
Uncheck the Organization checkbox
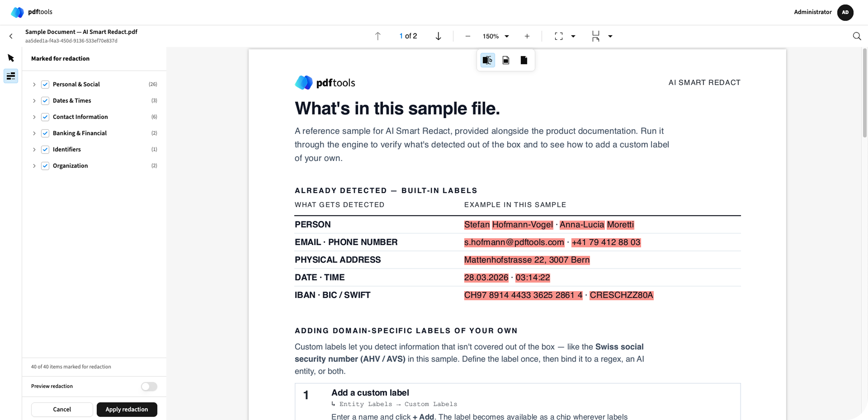click(x=45, y=166)
